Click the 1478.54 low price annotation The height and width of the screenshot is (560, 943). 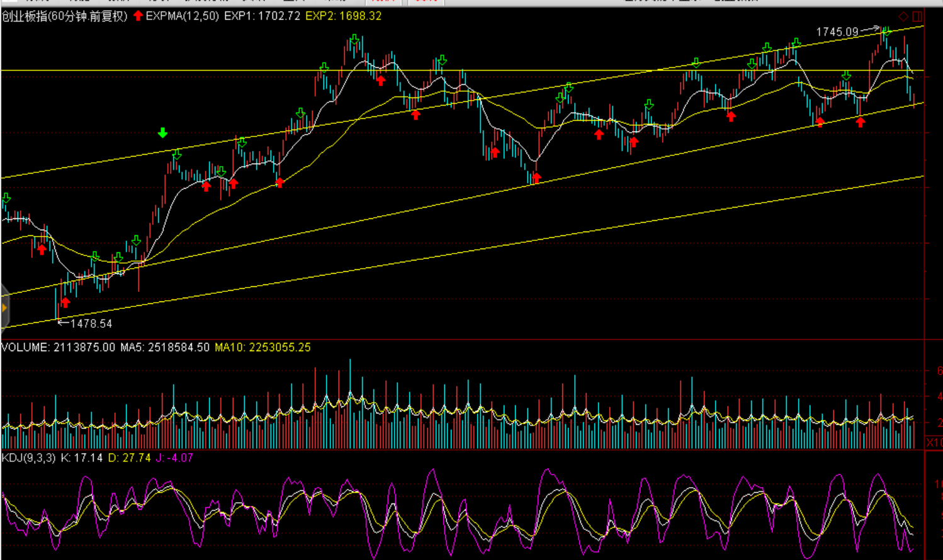pos(91,323)
